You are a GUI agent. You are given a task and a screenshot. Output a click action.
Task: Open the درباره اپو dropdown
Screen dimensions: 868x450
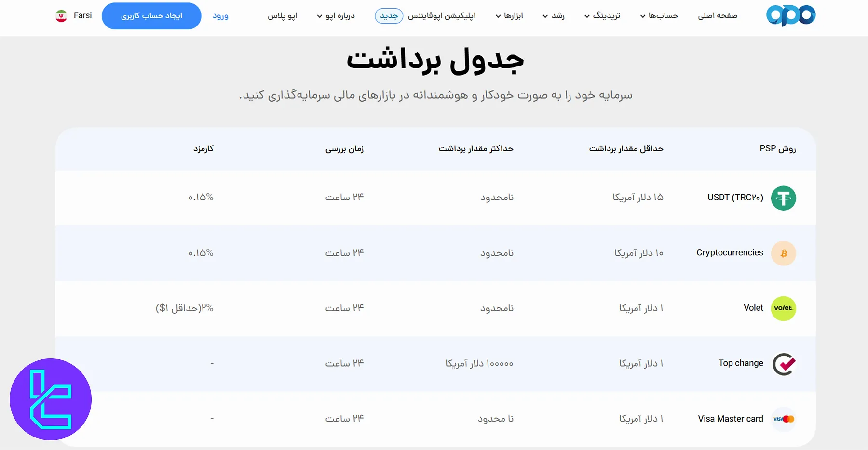(x=337, y=15)
